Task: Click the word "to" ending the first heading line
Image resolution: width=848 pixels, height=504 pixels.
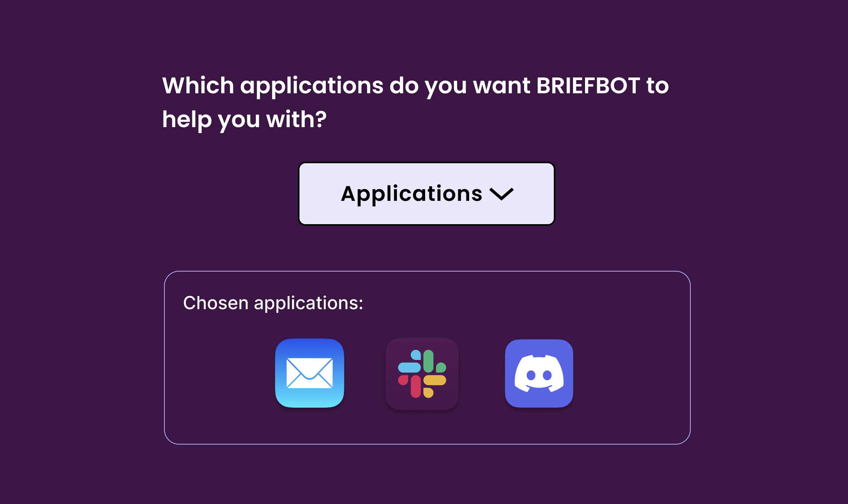Action: 657,85
